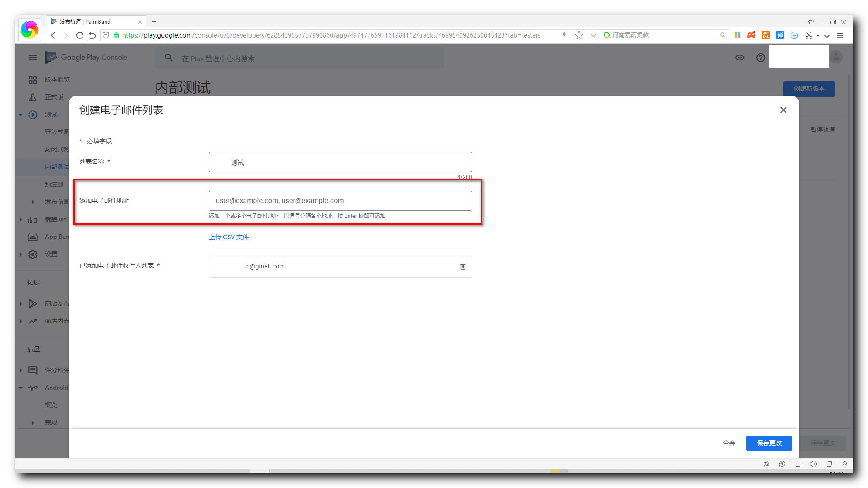The height and width of the screenshot is (488, 868).
Task: Click the browser reload icon
Action: (79, 35)
